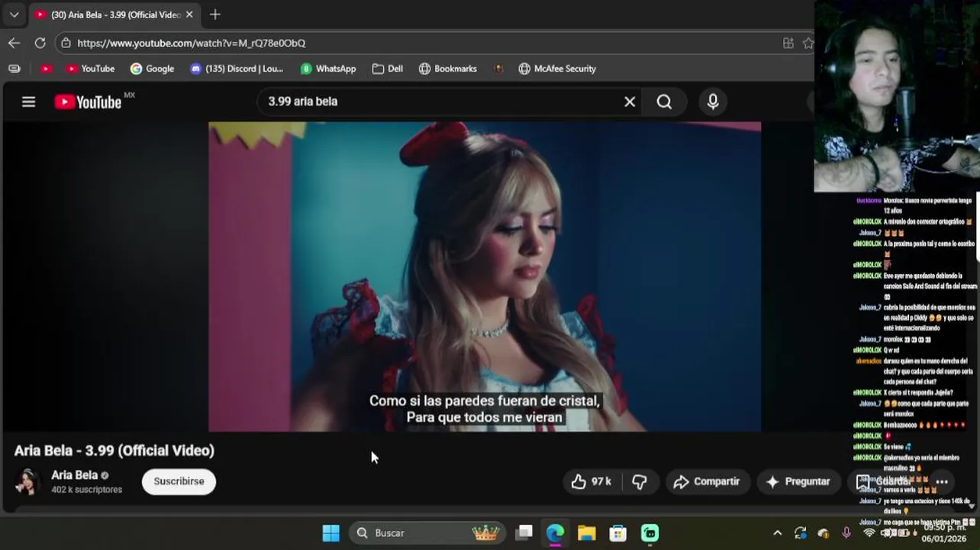Click the video player to pause playback
Screen dimensions: 980x550
click(x=485, y=277)
